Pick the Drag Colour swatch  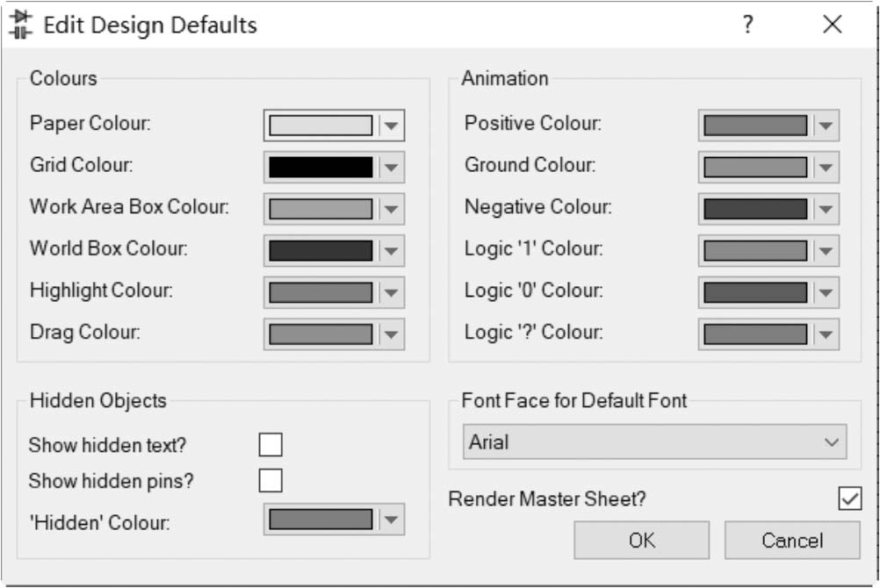click(321, 334)
